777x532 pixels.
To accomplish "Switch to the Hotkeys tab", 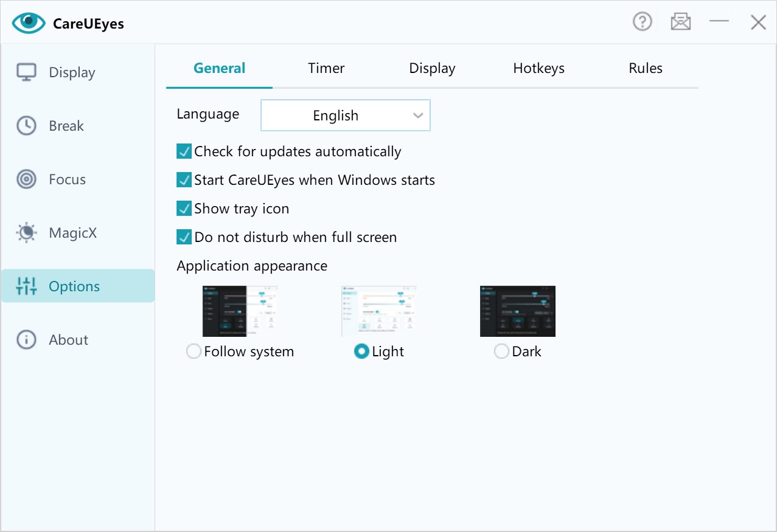I will (539, 68).
